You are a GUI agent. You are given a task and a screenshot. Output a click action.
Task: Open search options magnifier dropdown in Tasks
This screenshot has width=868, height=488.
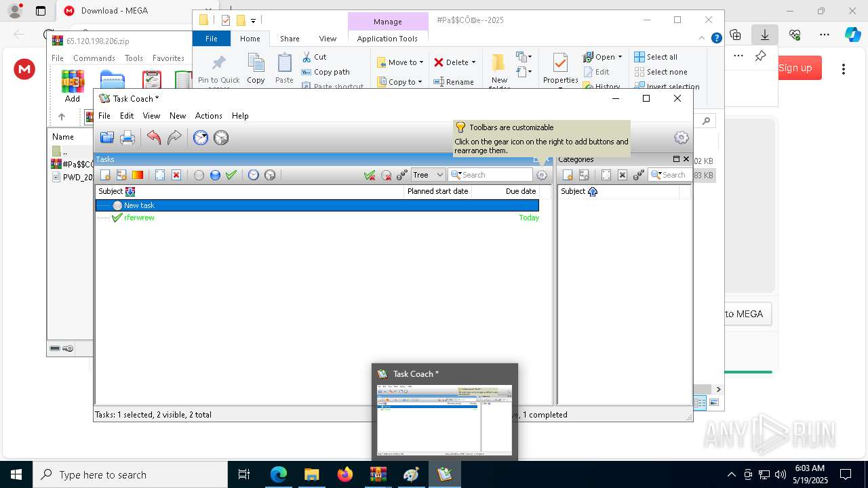tap(456, 175)
